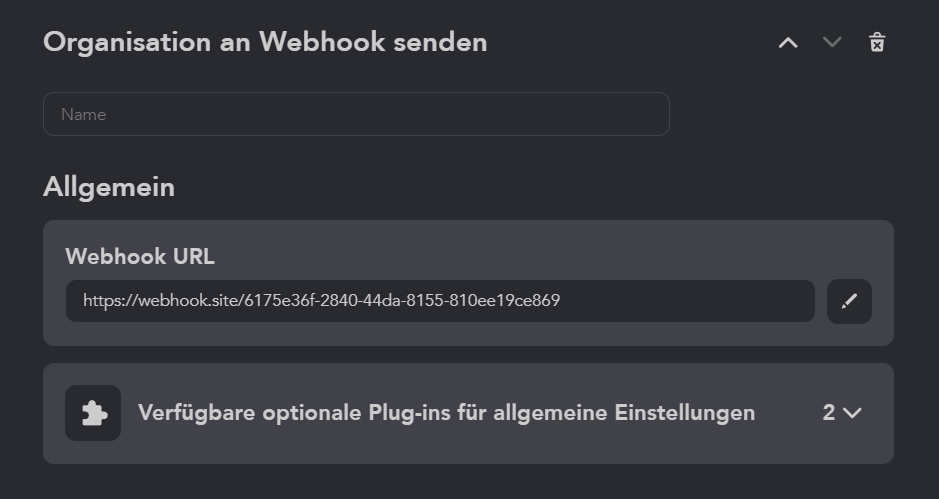Image resolution: width=939 pixels, height=499 pixels.
Task: Click the "Name" placeholder text
Action: [x=83, y=115]
